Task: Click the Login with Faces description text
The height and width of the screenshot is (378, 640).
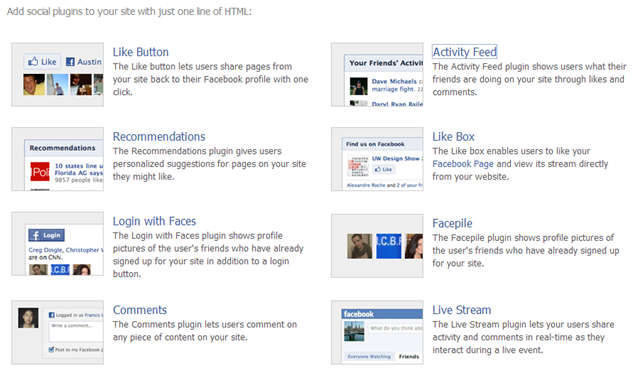Action: pyautogui.click(x=208, y=255)
